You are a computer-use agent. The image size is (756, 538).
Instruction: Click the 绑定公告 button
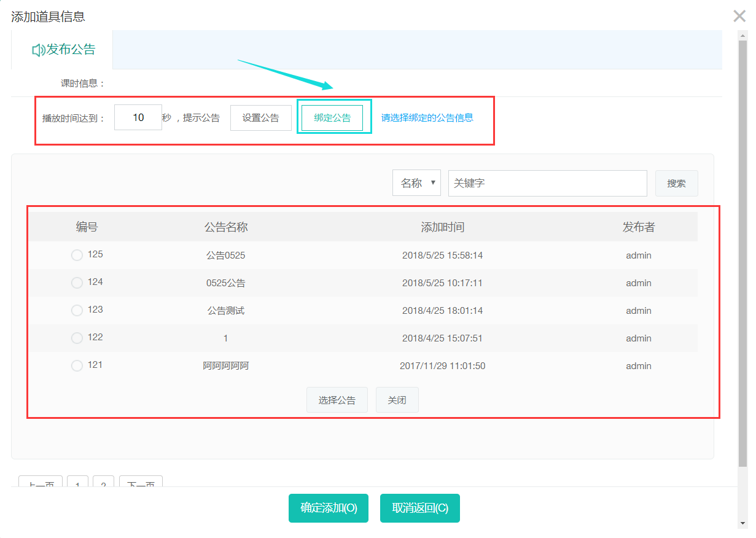click(332, 118)
